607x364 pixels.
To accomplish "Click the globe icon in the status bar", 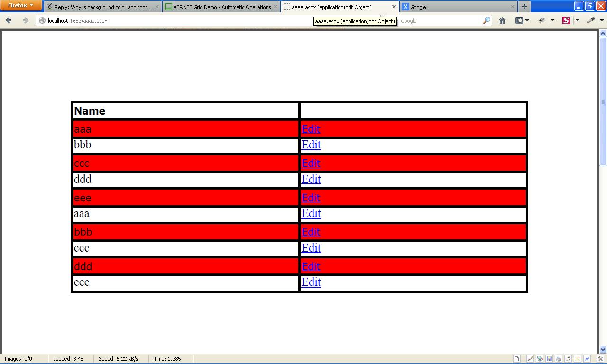I will [x=540, y=359].
